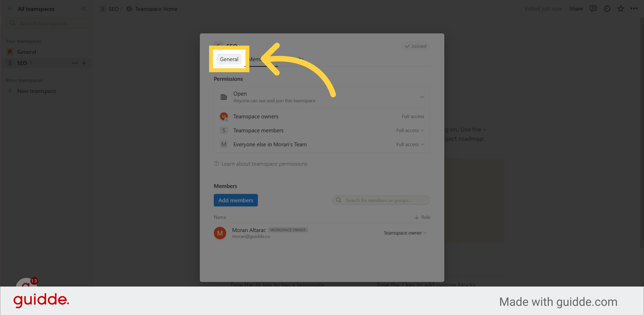Open the page history clock icon
The width and height of the screenshot is (644, 315).
tap(607, 9)
